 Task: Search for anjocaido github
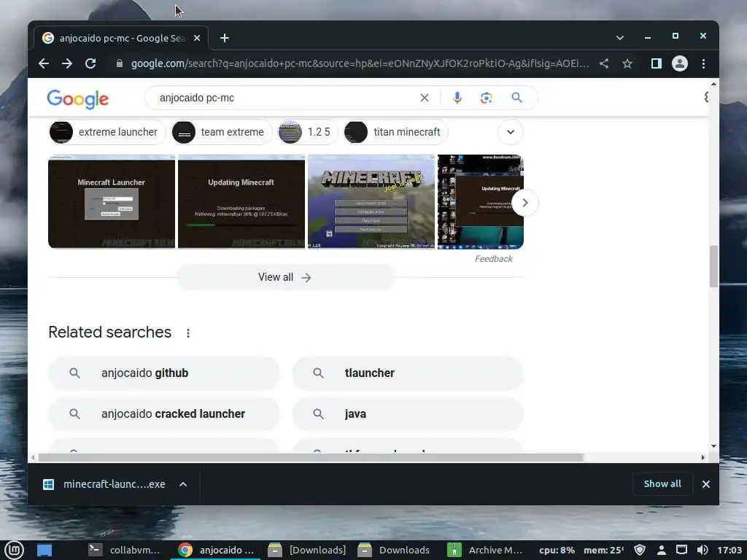point(163,373)
